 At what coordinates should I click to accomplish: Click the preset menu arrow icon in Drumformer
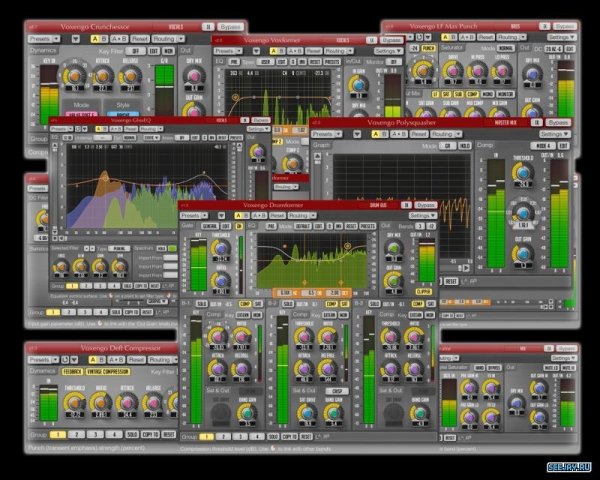pyautogui.click(x=222, y=216)
